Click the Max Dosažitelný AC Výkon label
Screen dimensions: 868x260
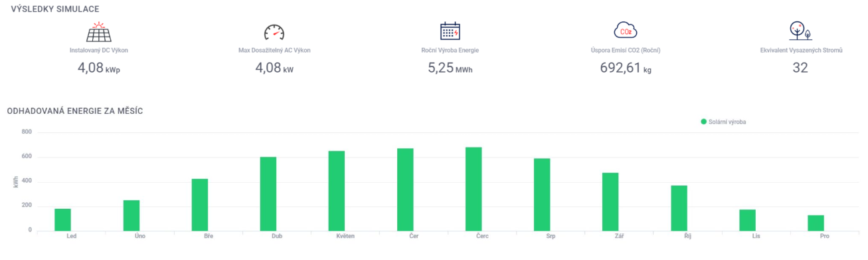274,50
